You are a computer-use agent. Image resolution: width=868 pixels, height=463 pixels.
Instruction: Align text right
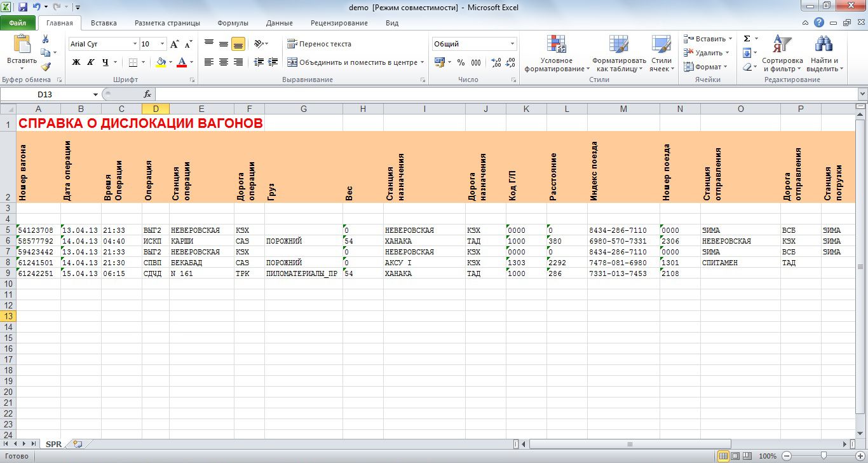(x=238, y=62)
